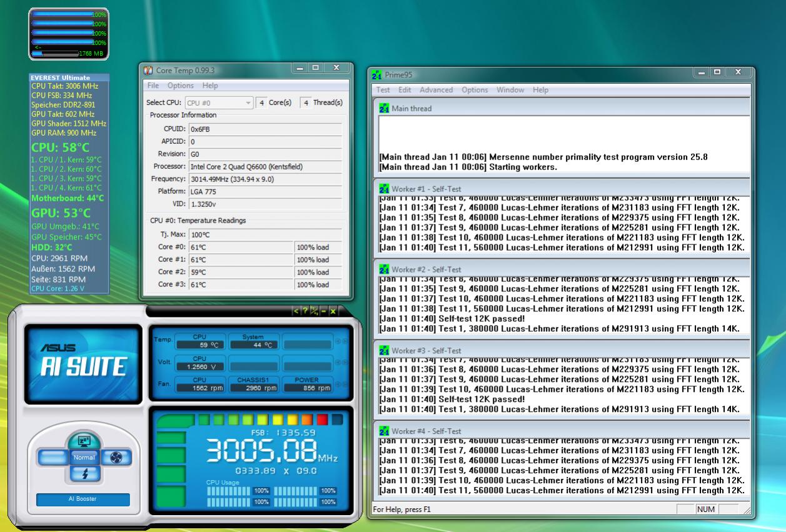The width and height of the screenshot is (786, 532).
Task: Open the Test menu in Prime95
Action: click(x=383, y=90)
